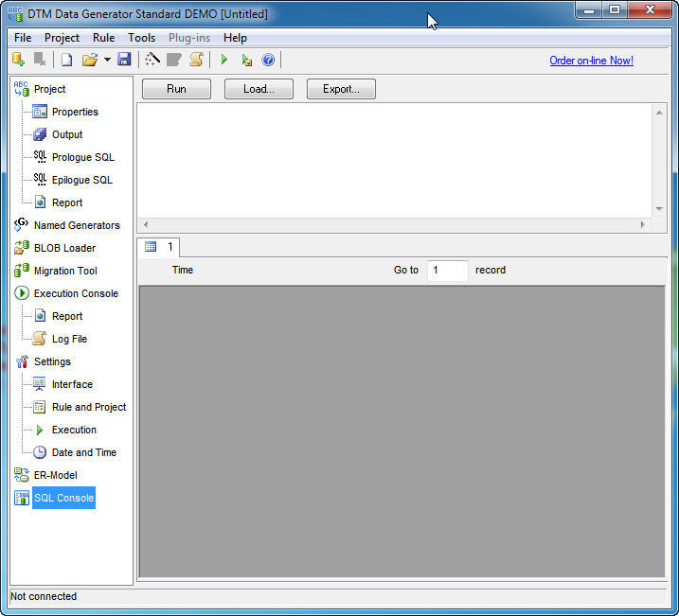
Task: Click the Project tree ABC icon
Action: point(21,89)
